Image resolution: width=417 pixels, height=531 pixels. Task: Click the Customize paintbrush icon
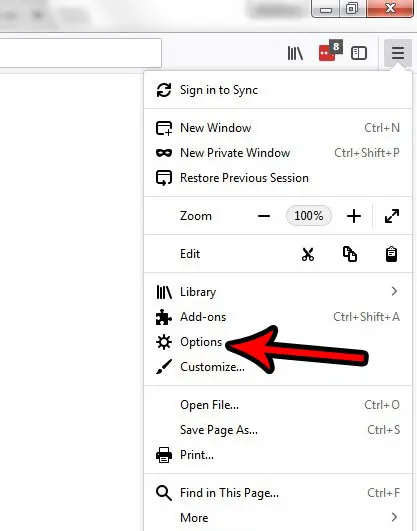[164, 367]
